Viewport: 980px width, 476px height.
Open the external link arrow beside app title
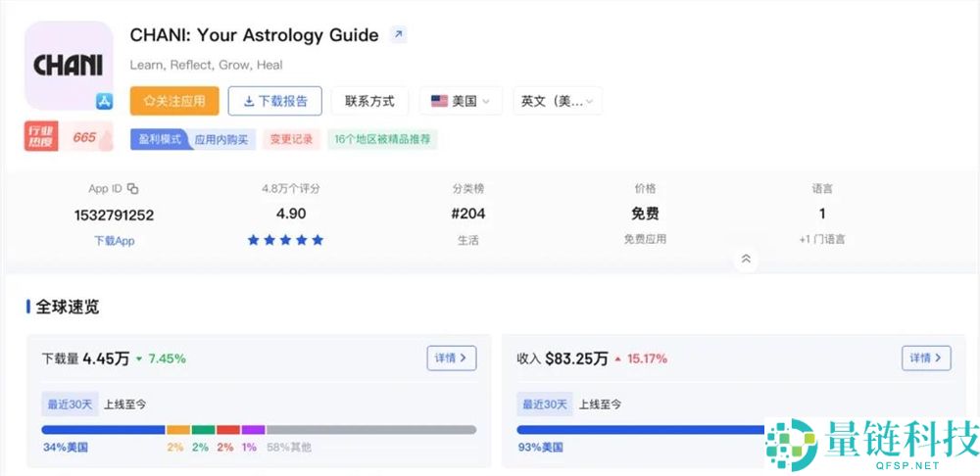398,34
